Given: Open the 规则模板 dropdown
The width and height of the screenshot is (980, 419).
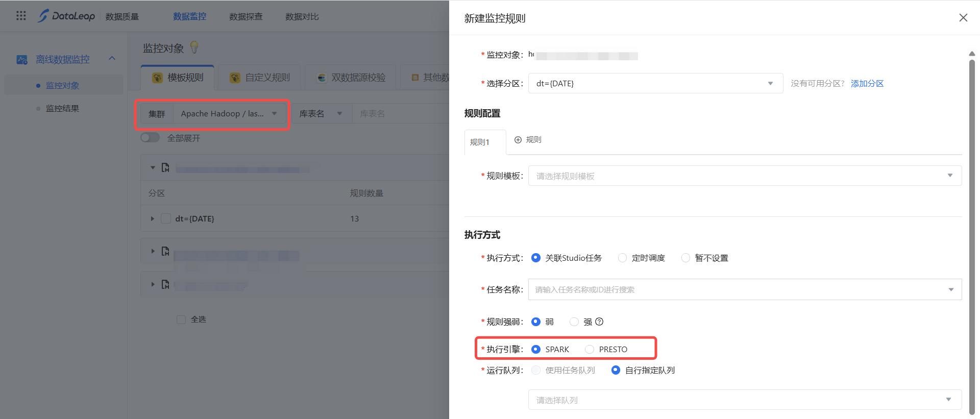Looking at the screenshot, I should pos(745,176).
